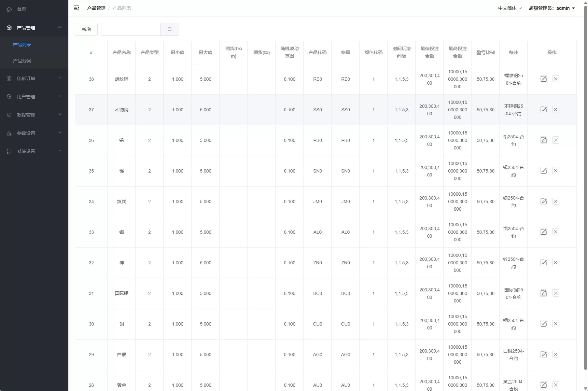Edit the 螺纹钢 product row

[x=543, y=79]
